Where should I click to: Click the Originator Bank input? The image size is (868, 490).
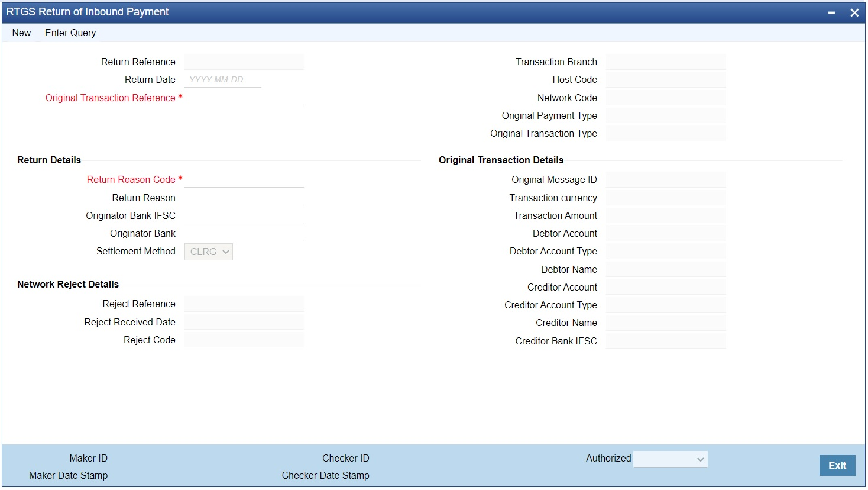coord(244,233)
